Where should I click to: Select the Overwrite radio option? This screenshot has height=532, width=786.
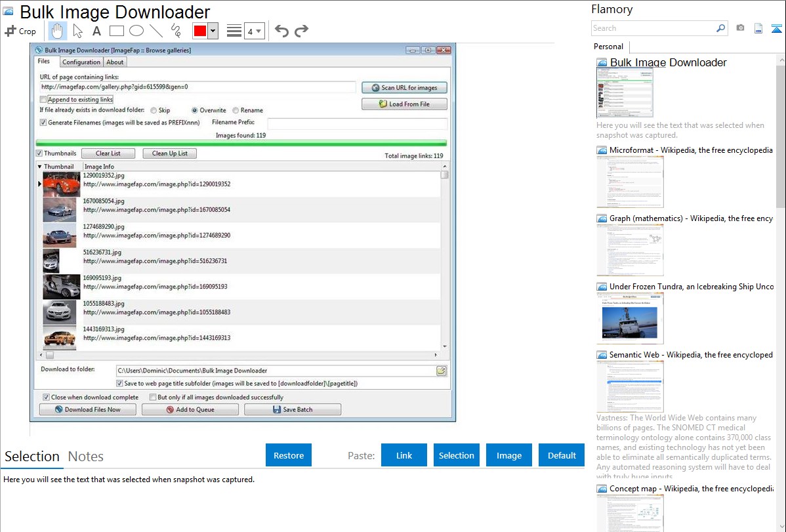[194, 110]
